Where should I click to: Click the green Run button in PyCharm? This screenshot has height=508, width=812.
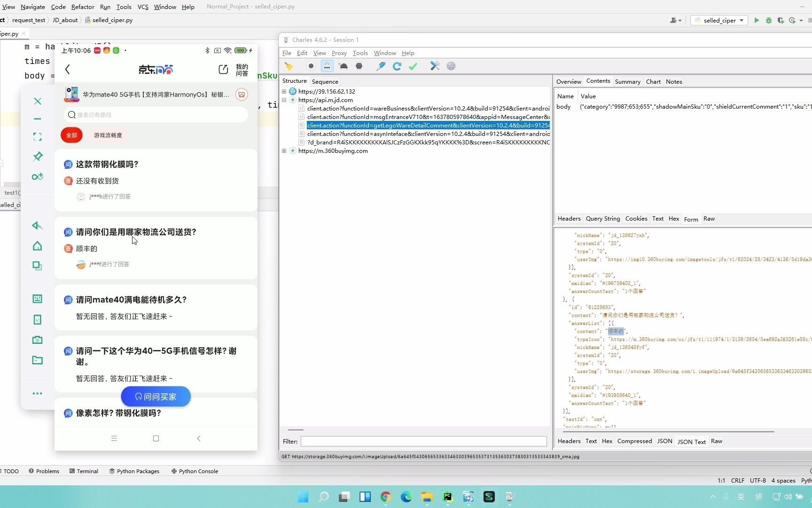[757, 20]
